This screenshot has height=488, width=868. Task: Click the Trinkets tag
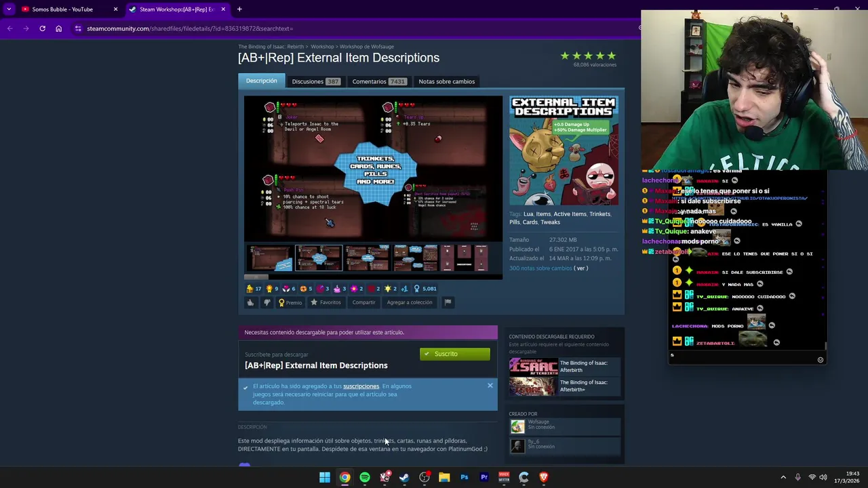pyautogui.click(x=599, y=214)
